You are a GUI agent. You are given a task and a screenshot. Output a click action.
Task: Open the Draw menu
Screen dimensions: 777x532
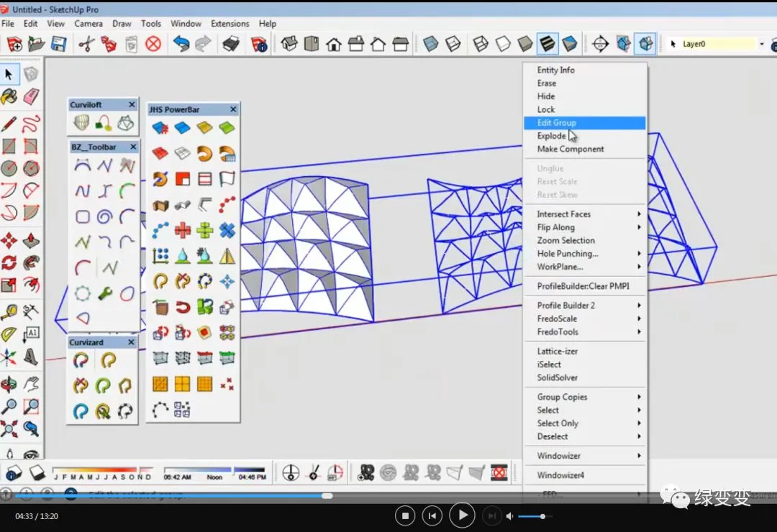pyautogui.click(x=122, y=24)
